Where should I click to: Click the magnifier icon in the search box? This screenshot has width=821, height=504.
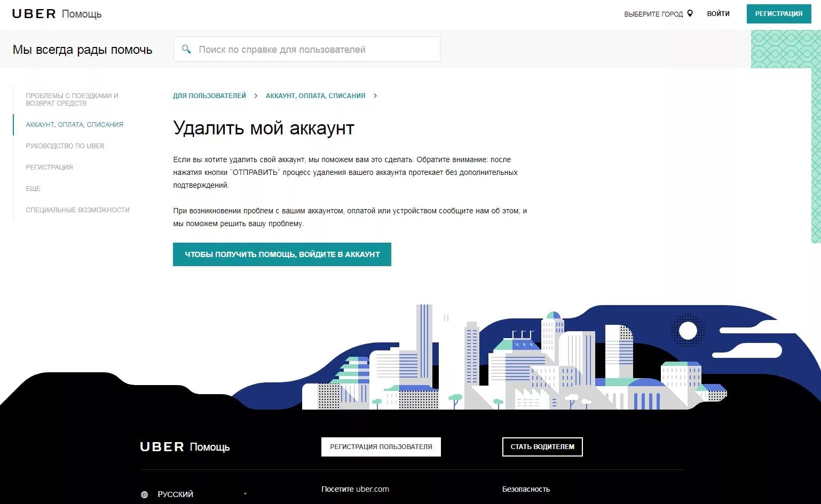pos(186,49)
